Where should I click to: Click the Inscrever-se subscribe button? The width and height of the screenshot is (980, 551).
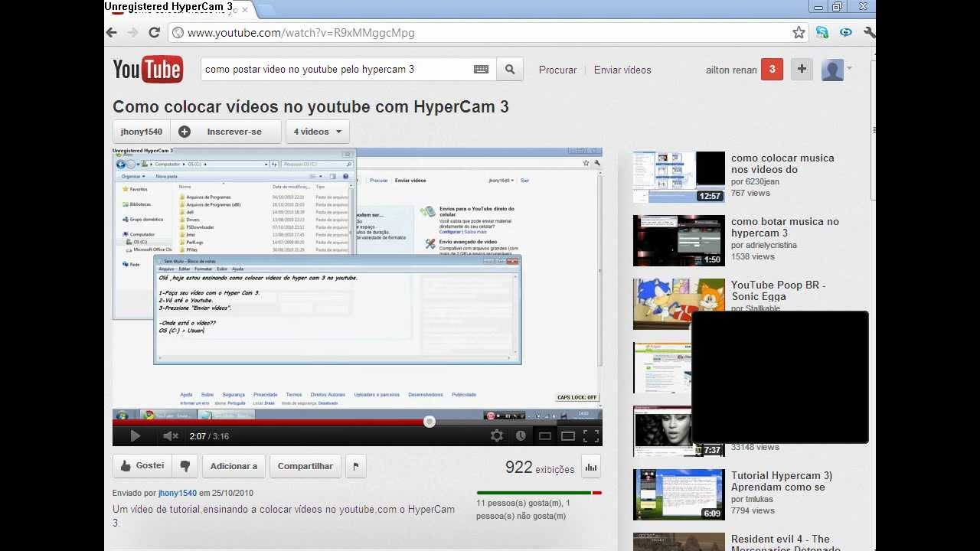[226, 132]
